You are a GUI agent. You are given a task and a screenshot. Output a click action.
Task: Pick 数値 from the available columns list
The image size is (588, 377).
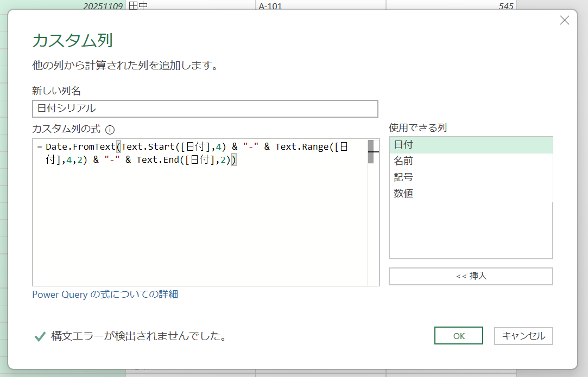click(x=471, y=193)
